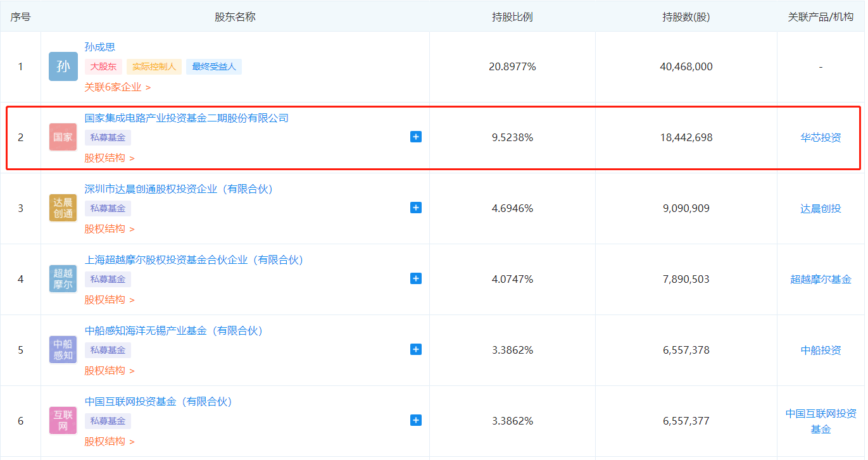This screenshot has width=868, height=460.
Task: Open related institution 超越摩尔基金
Action: click(x=821, y=279)
